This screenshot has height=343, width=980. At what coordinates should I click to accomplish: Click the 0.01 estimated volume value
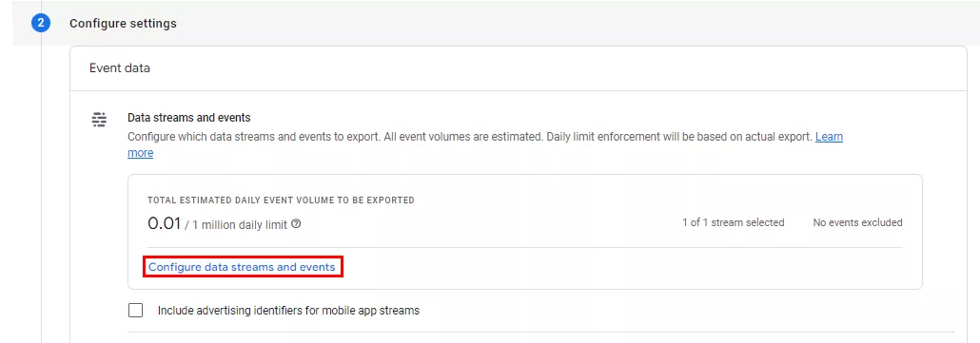click(x=164, y=223)
